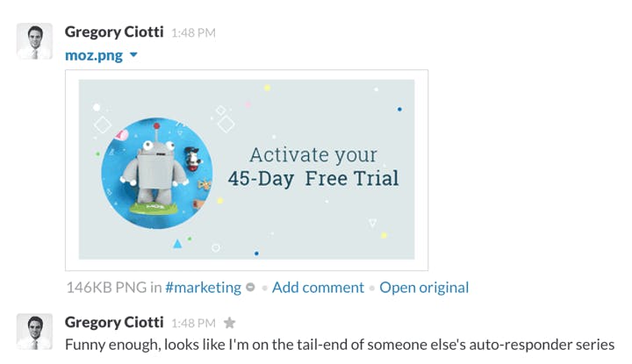The image size is (632, 364).
Task: Click the 1:48 PM timestamp beside the star
Action: [x=192, y=324]
